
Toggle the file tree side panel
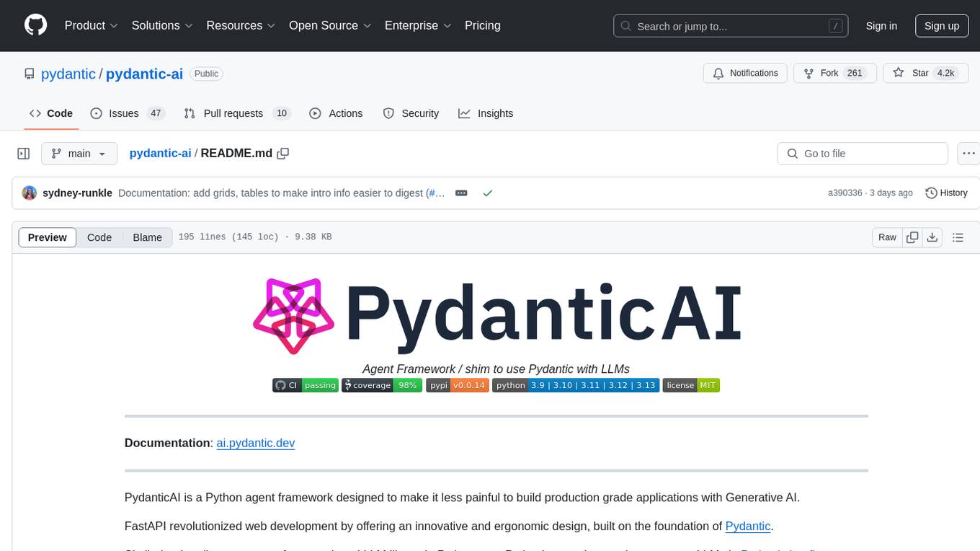pyautogui.click(x=24, y=154)
